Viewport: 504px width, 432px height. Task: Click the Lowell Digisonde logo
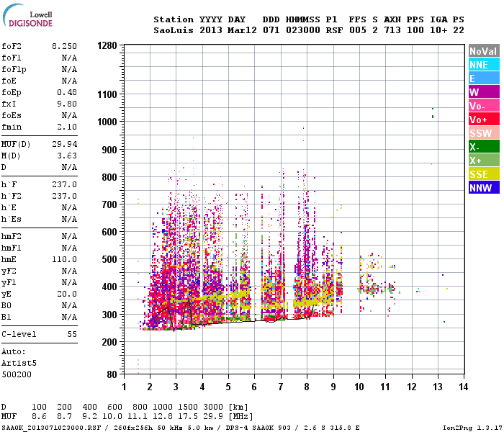(27, 15)
